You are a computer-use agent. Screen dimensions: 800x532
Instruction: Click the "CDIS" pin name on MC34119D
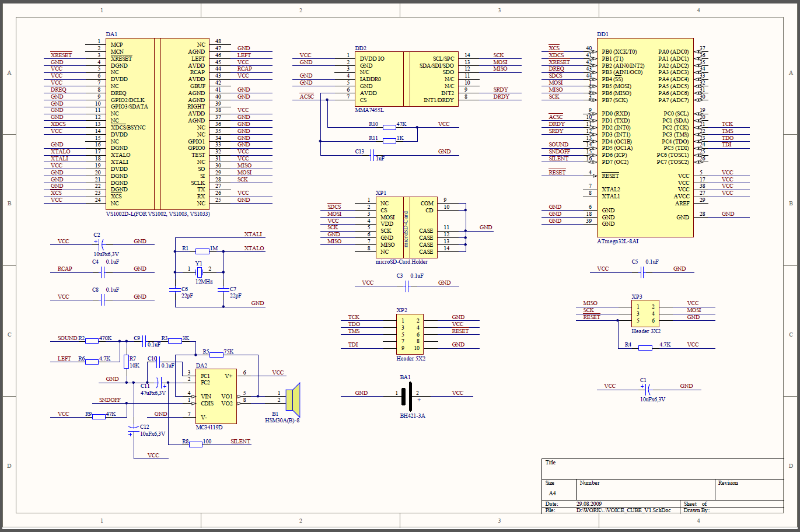pos(207,404)
